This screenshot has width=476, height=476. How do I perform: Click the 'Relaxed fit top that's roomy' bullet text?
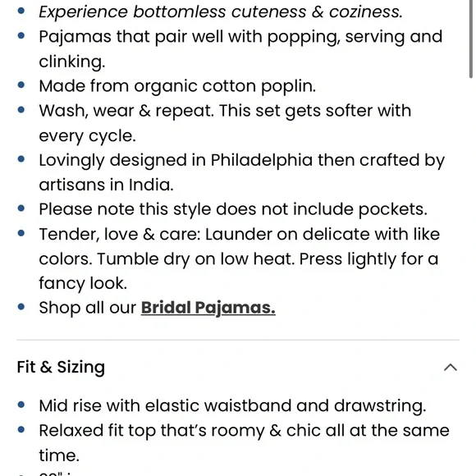244,443
